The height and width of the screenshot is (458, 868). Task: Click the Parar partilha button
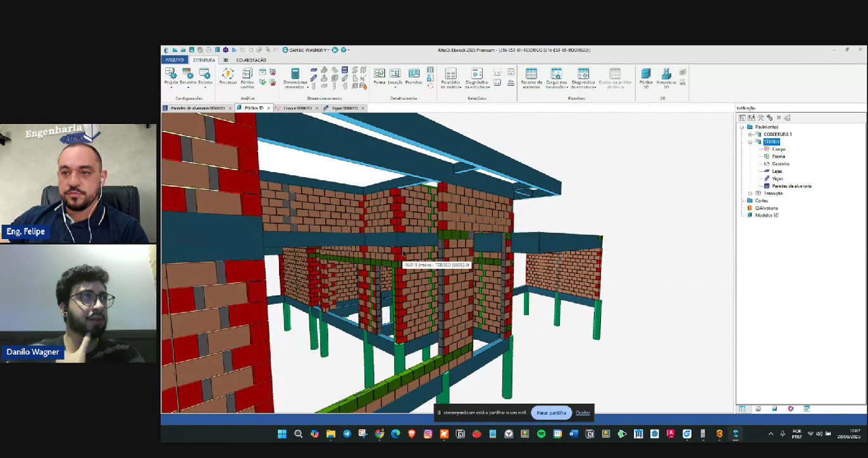[551, 412]
